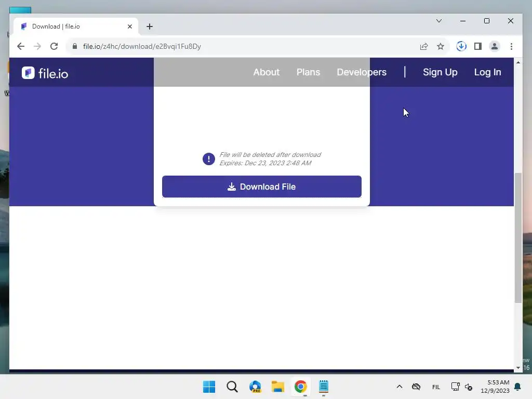
Task: Open Windows Start menu
Action: [209, 387]
